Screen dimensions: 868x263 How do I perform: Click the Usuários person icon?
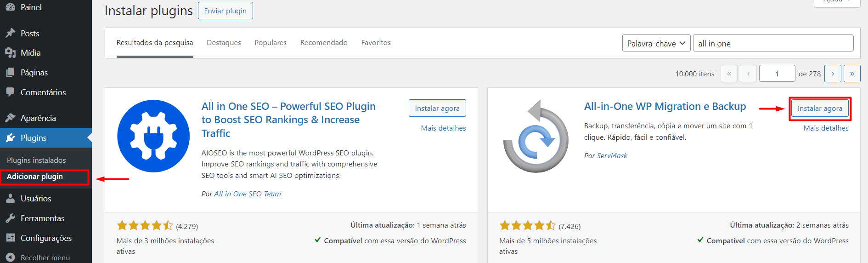tap(10, 199)
